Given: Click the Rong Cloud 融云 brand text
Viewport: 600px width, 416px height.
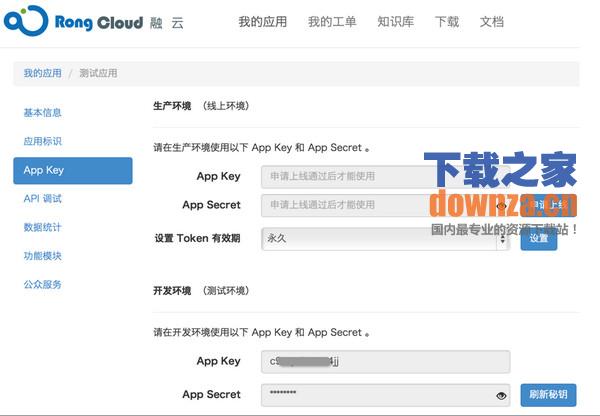Looking at the screenshot, I should coord(119,23).
